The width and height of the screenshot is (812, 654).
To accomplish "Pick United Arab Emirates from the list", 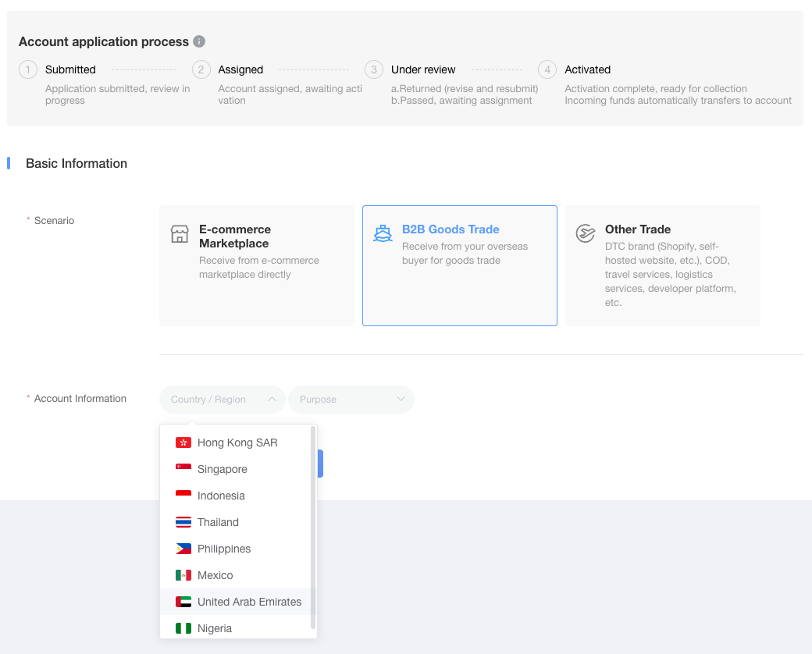I will [249, 602].
